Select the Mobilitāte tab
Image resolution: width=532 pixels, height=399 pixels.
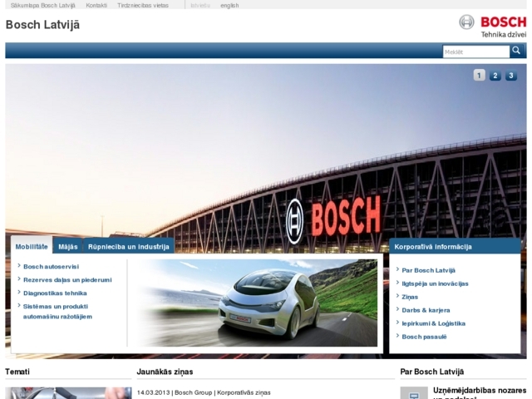(x=32, y=247)
